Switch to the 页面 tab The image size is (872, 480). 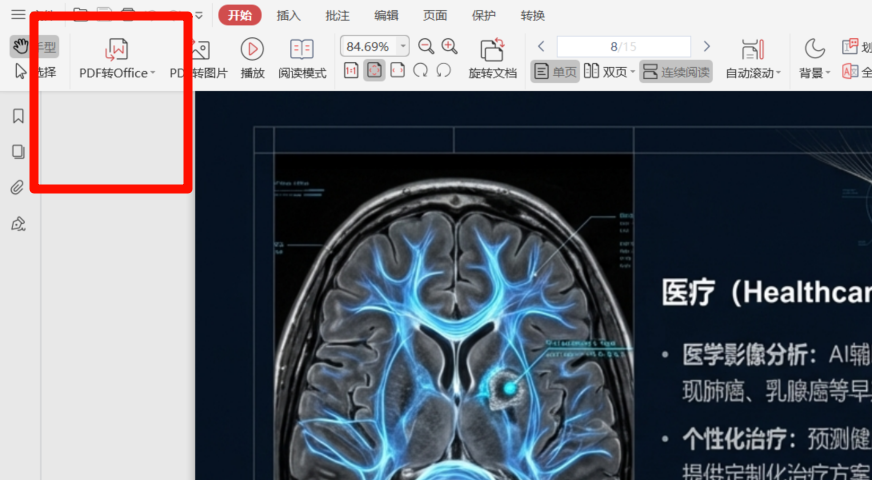point(435,16)
